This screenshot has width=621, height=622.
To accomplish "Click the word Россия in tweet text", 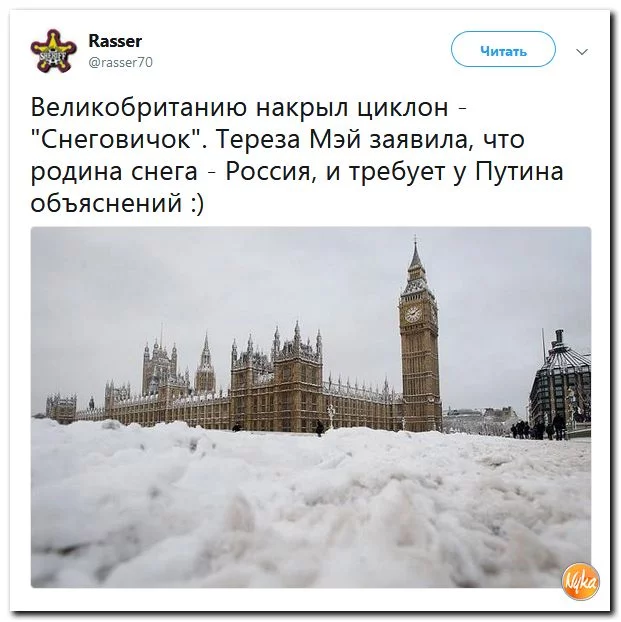I will pos(268,172).
